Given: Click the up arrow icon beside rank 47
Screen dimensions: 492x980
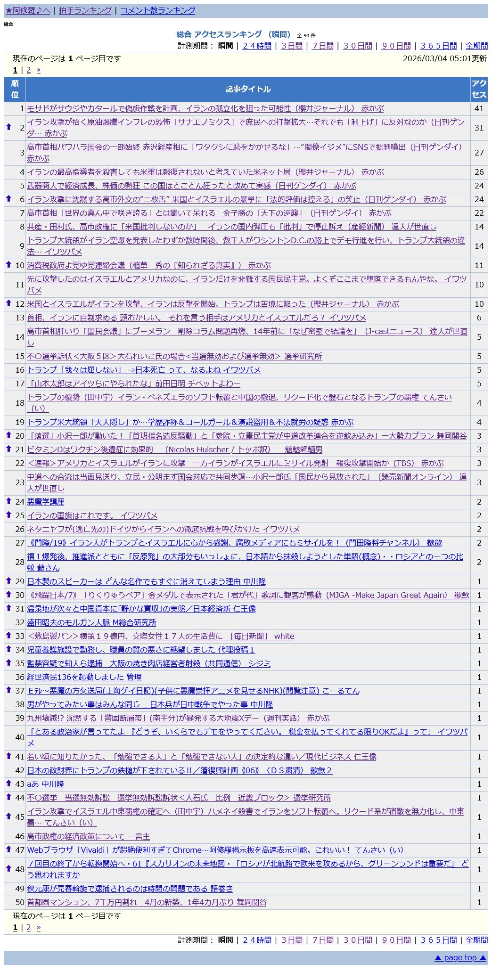Looking at the screenshot, I should pos(8,849).
